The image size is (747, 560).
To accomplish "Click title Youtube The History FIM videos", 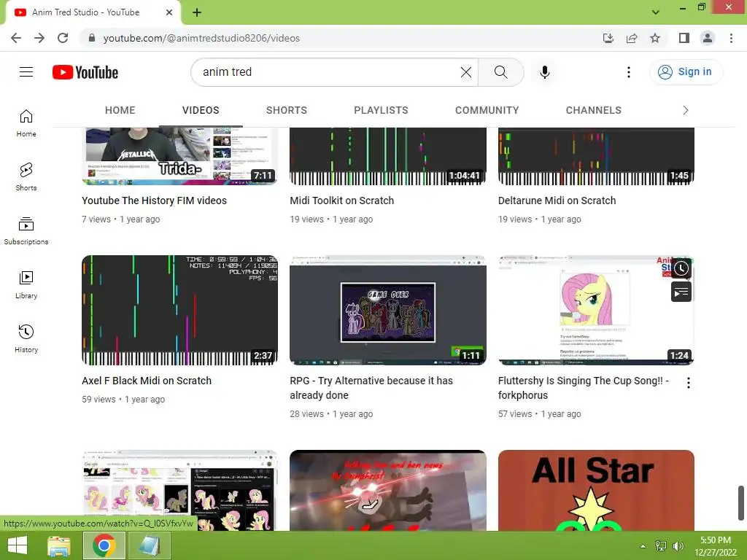I will pos(154,201).
